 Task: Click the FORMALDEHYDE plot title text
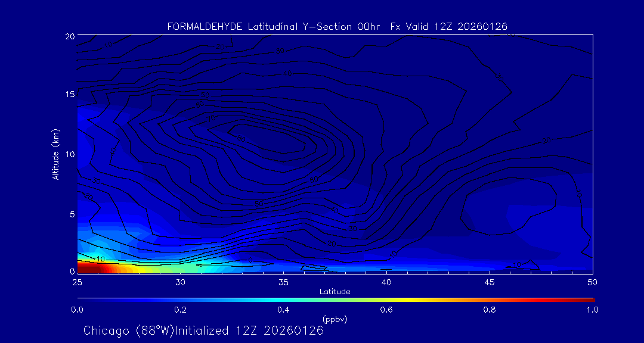337,26
